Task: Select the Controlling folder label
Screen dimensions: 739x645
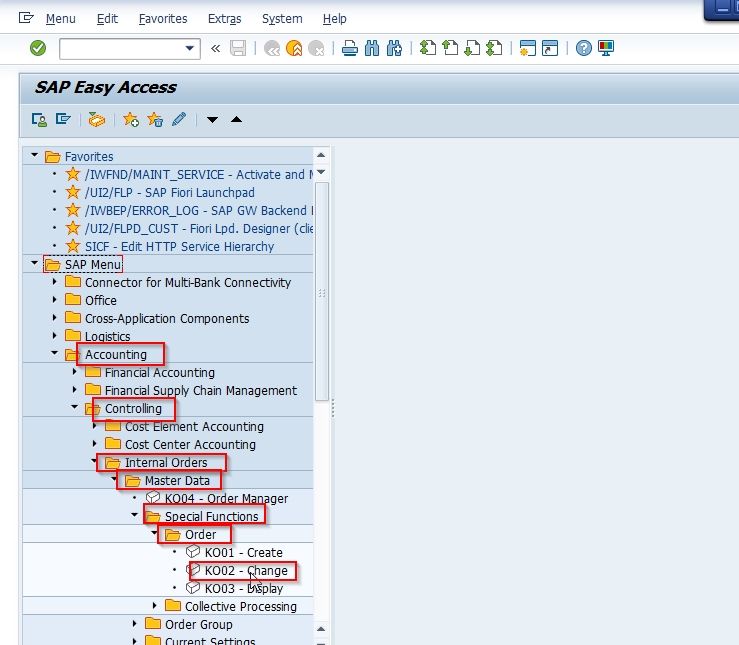Action: point(133,408)
